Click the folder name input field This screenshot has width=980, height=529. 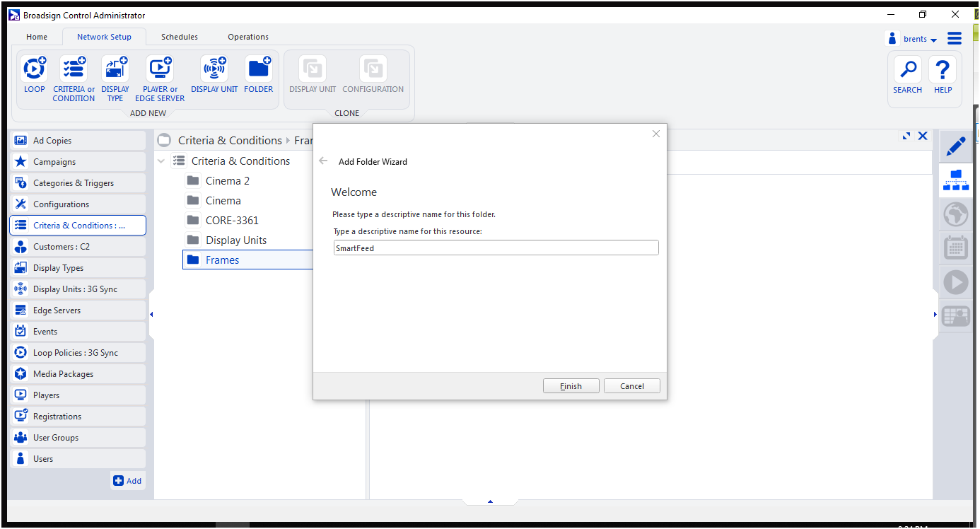pos(496,248)
